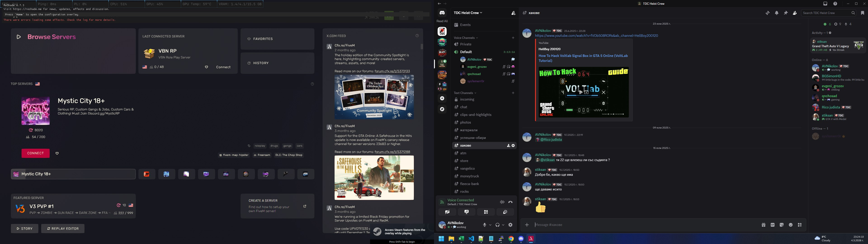
Task: Open apps launcher icon in message bar
Action: pyautogui.click(x=800, y=225)
